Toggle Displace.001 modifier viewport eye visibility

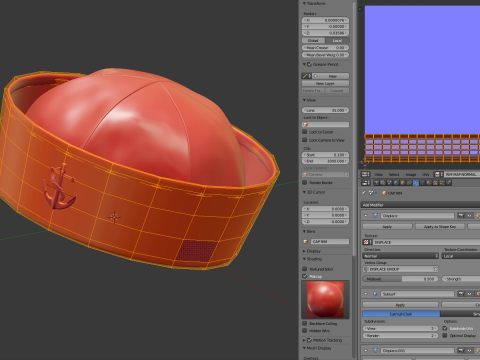(469, 350)
